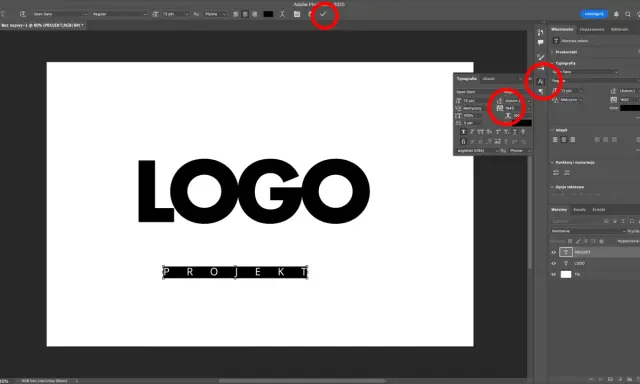Open notifications bell icon
This screenshot has height=384, width=640.
point(616,14)
